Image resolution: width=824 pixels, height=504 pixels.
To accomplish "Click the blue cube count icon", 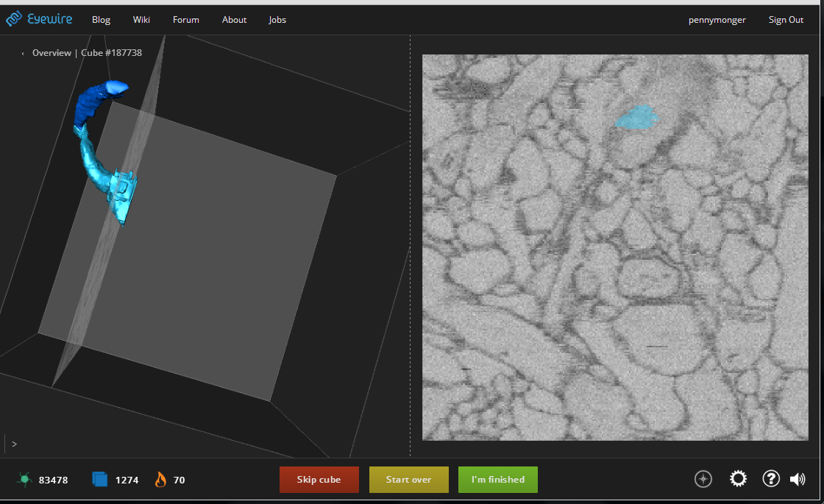I will pyautogui.click(x=100, y=480).
